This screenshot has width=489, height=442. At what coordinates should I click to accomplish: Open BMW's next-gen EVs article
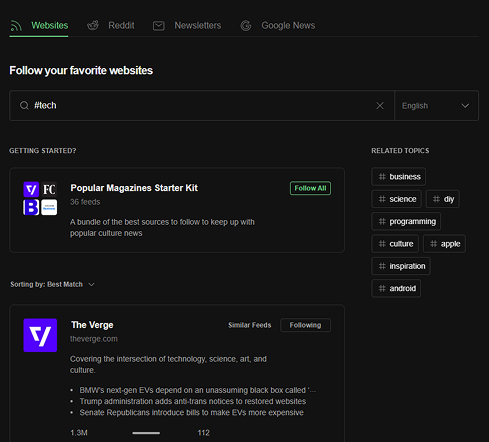coord(197,390)
